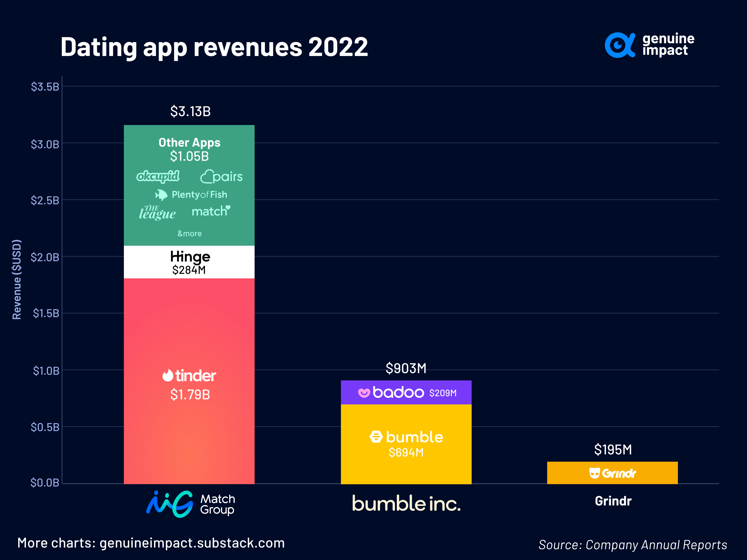
Task: Click the '&more' text in green segment
Action: 189,234
